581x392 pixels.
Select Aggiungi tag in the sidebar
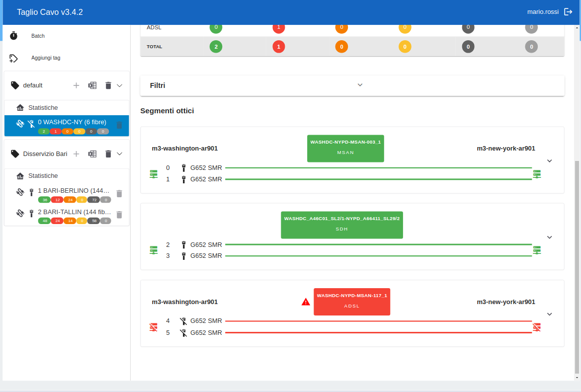click(x=46, y=58)
